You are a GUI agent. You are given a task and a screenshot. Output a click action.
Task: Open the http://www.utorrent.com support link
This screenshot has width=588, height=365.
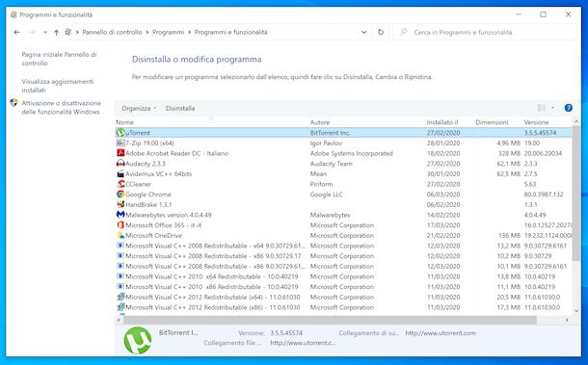(x=441, y=333)
